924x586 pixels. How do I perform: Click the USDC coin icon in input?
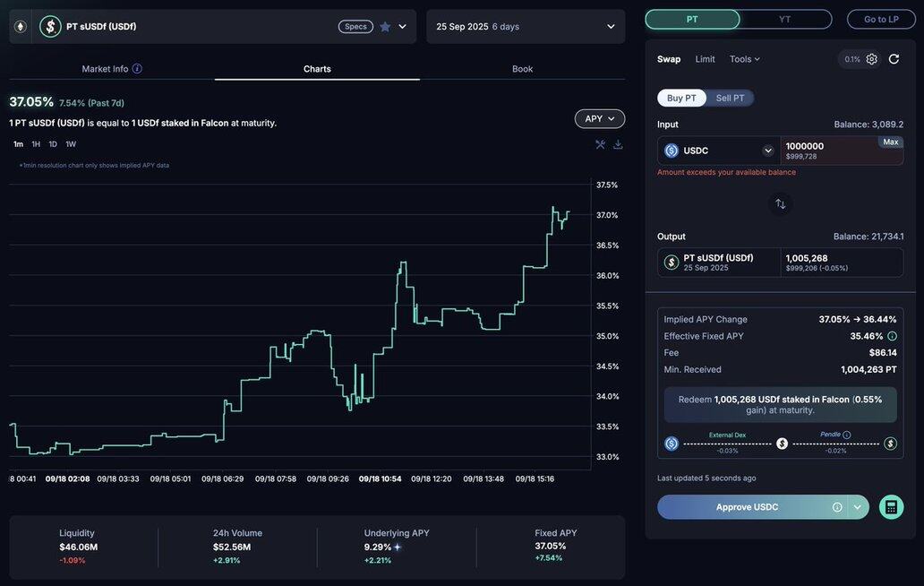pos(672,151)
